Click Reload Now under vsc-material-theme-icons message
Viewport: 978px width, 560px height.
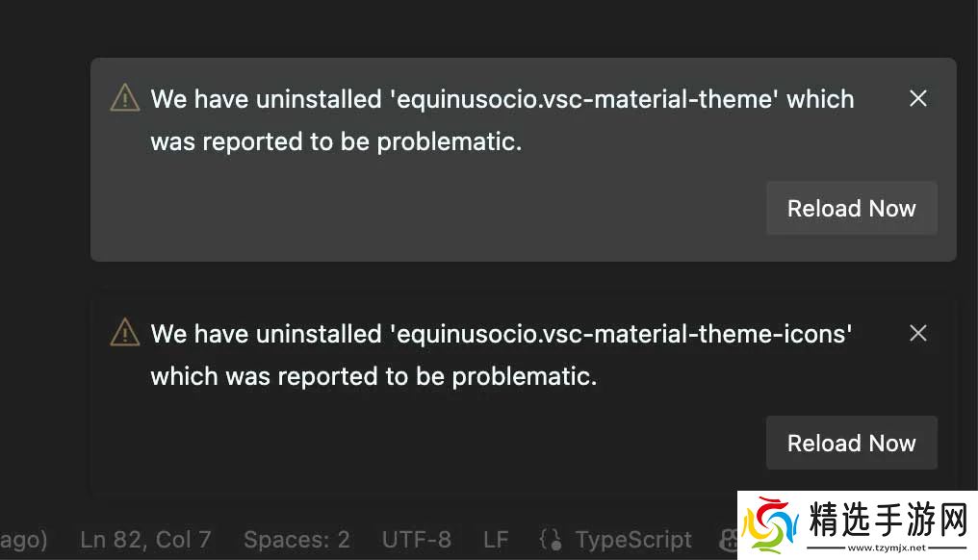(x=851, y=443)
